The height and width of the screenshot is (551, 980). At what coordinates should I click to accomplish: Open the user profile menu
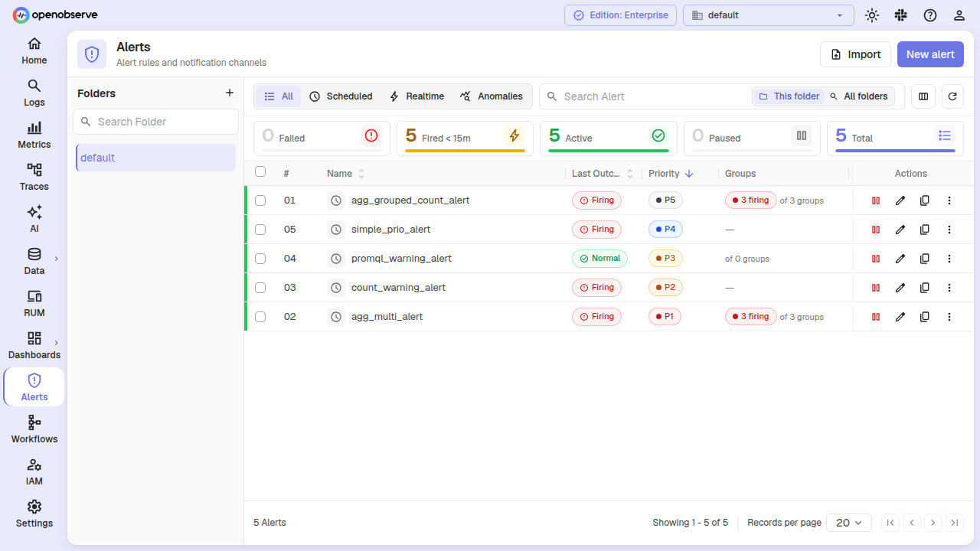[959, 15]
